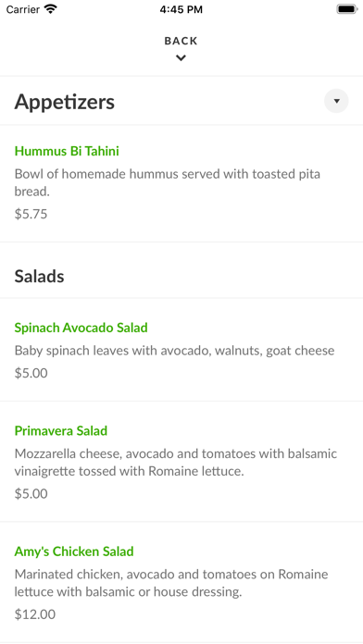The image size is (363, 644).
Task: Tap the Hummus description about toasted pita
Action: click(x=168, y=182)
